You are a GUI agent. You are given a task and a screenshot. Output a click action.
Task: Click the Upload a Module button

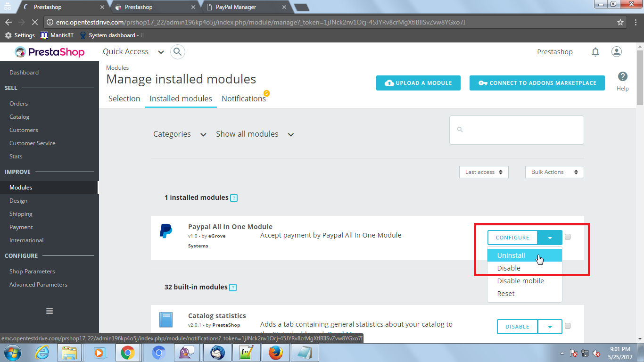point(419,83)
